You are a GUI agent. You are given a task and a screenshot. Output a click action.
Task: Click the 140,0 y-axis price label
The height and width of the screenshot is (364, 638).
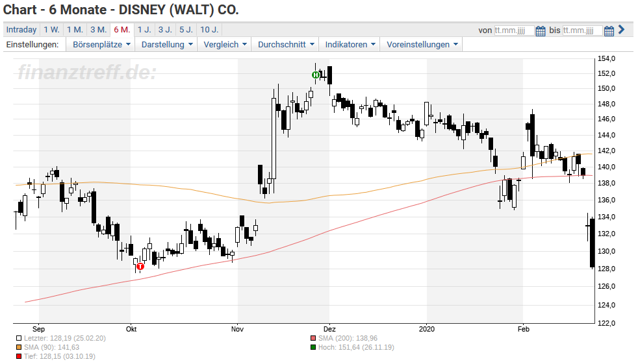607,167
